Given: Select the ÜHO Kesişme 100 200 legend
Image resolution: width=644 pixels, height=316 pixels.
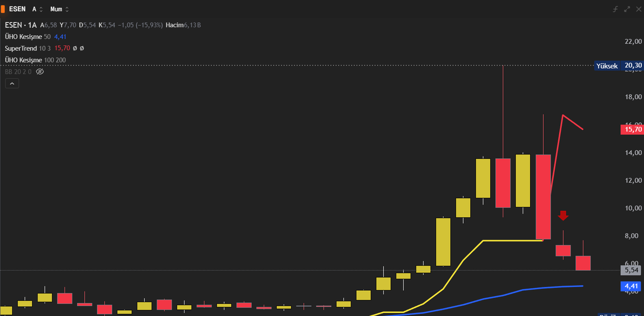Looking at the screenshot, I should [35, 60].
